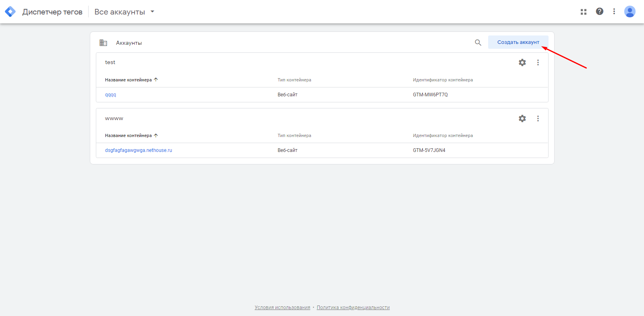
Task: Open the Google apps grid icon
Action: coord(583,12)
